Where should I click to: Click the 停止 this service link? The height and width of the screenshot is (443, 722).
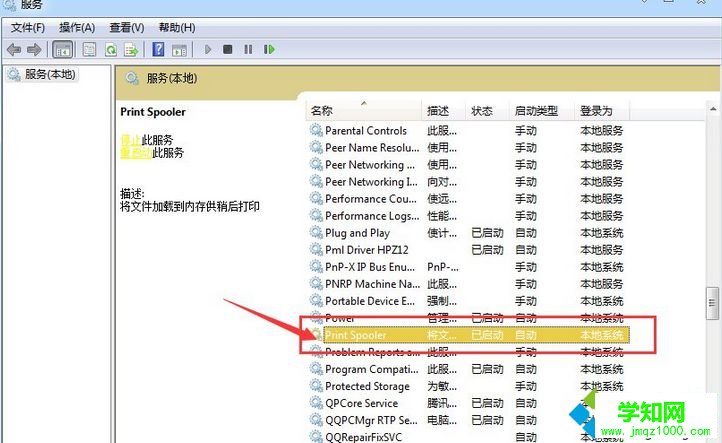tap(131, 140)
